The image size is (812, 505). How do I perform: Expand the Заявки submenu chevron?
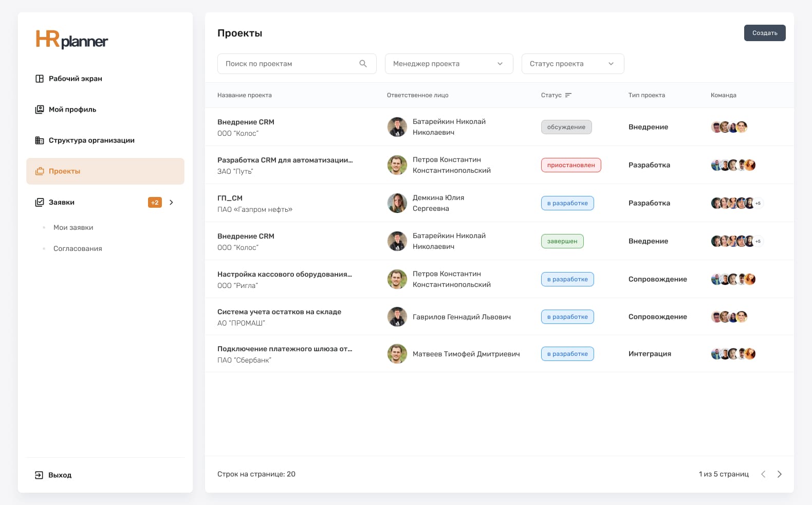click(x=172, y=203)
